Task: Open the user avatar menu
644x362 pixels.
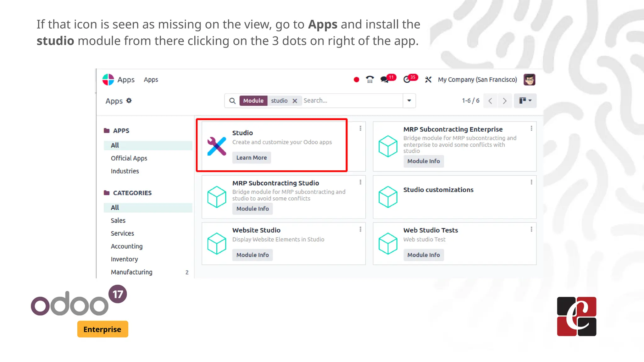Action: pyautogui.click(x=529, y=80)
